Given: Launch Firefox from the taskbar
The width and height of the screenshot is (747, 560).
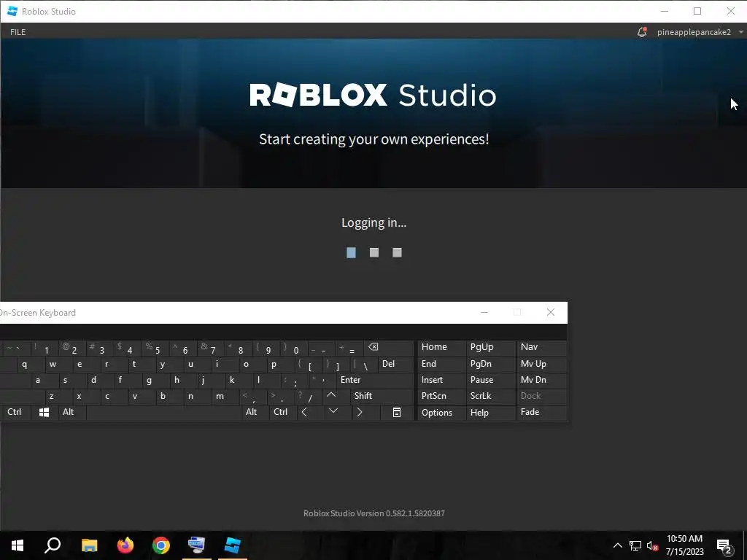Looking at the screenshot, I should [125, 545].
